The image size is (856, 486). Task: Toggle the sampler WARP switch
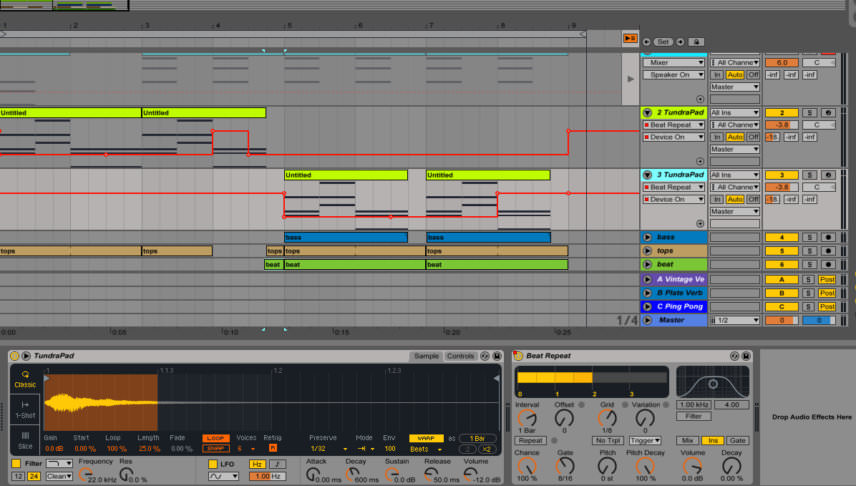426,438
